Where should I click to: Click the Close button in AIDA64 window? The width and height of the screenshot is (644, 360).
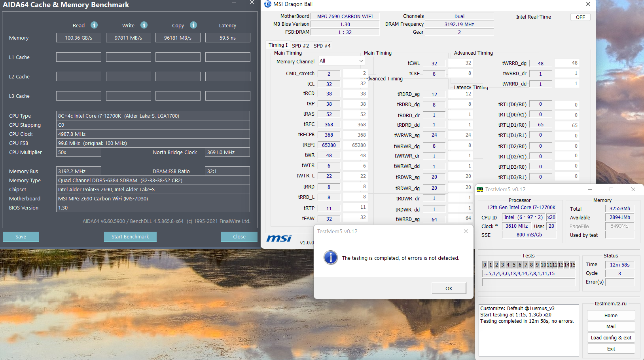click(x=239, y=237)
